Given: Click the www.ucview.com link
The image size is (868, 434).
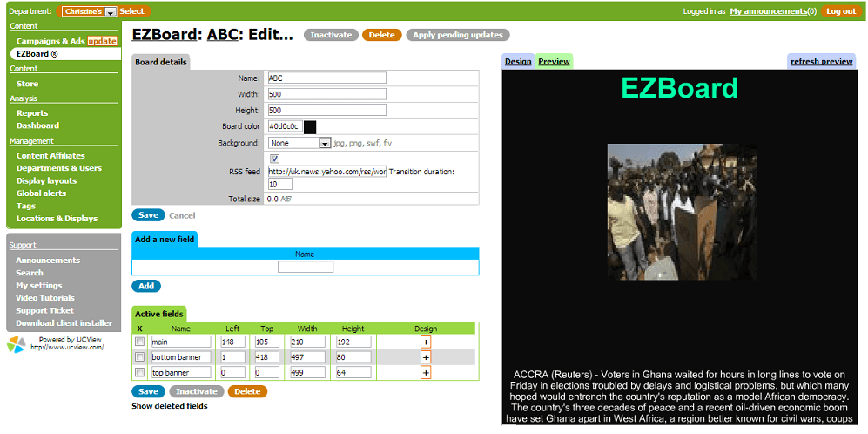Looking at the screenshot, I should 68,348.
